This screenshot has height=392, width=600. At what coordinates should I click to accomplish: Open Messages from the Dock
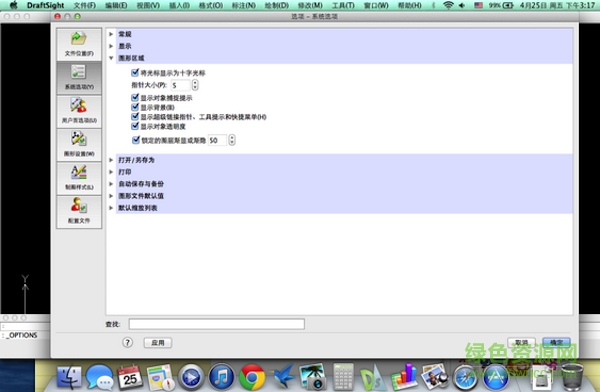(x=99, y=377)
